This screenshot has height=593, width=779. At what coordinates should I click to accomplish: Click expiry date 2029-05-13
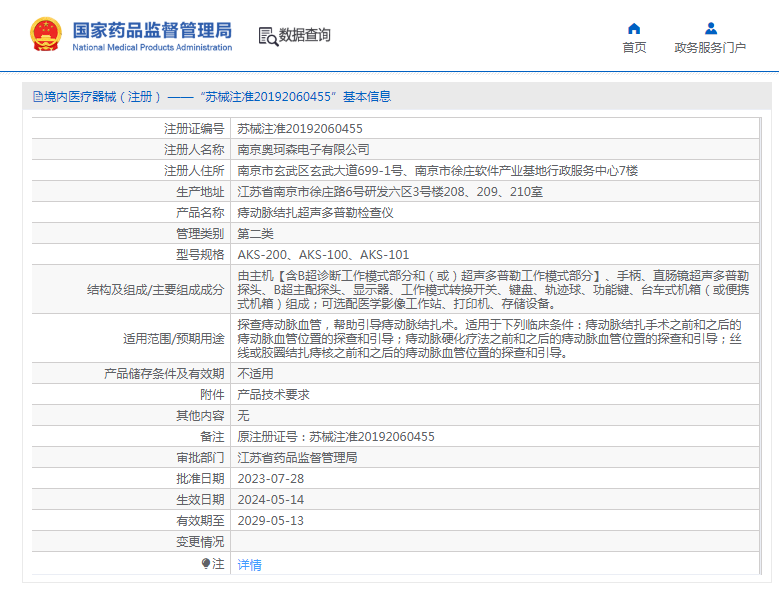[271, 521]
